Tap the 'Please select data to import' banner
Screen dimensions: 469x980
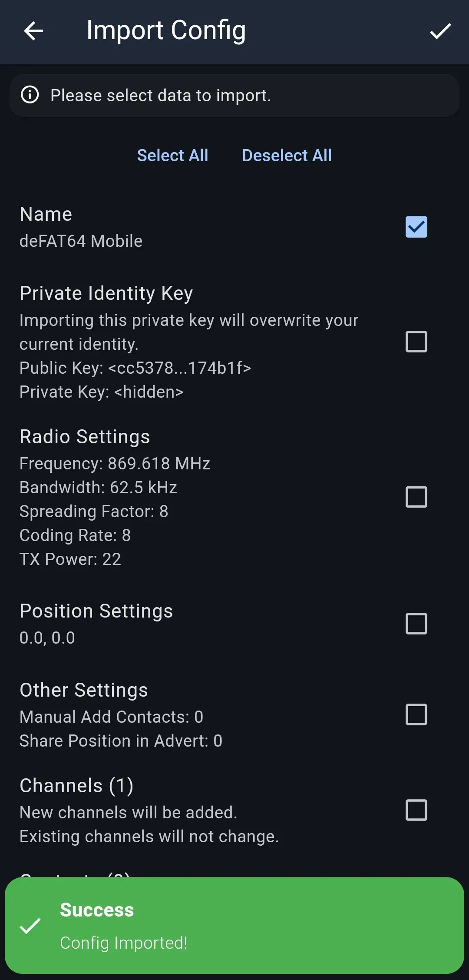(x=234, y=96)
